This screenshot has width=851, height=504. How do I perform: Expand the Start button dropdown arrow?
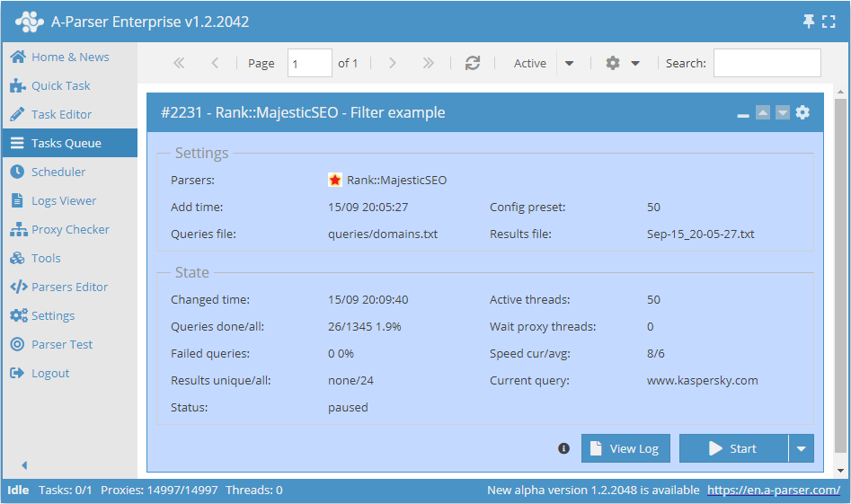tap(801, 448)
